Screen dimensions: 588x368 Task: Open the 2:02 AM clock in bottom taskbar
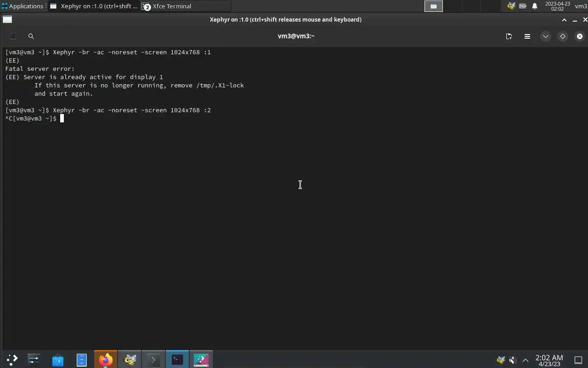549,360
